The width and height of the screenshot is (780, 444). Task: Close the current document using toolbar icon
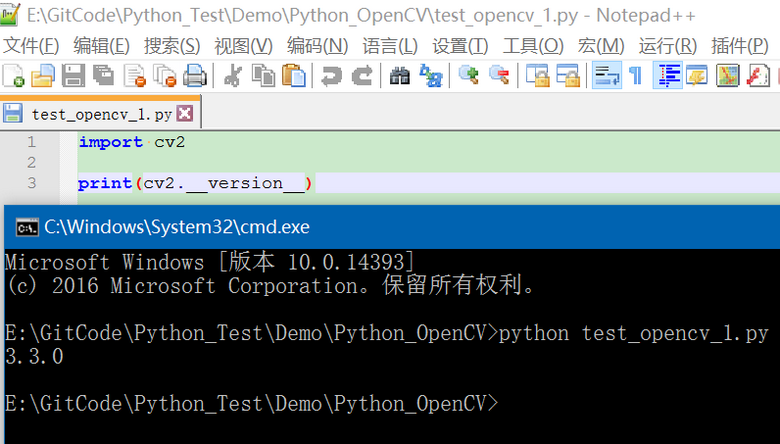tap(134, 76)
